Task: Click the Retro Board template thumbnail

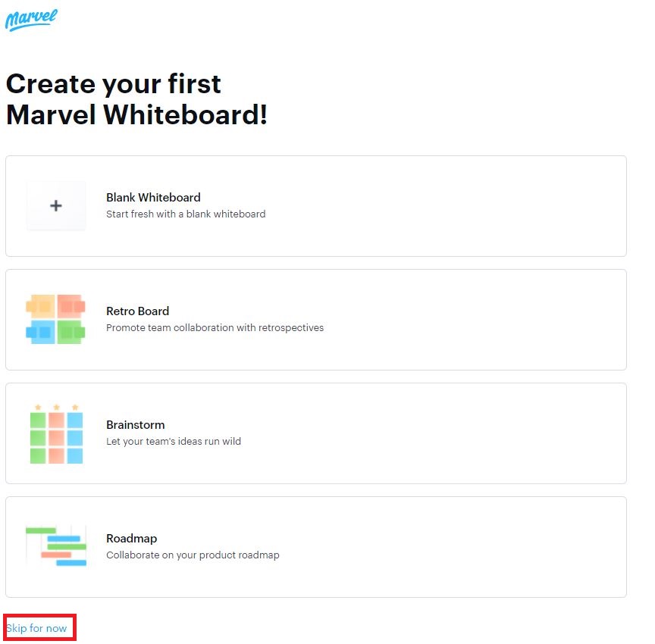Action: [x=56, y=319]
